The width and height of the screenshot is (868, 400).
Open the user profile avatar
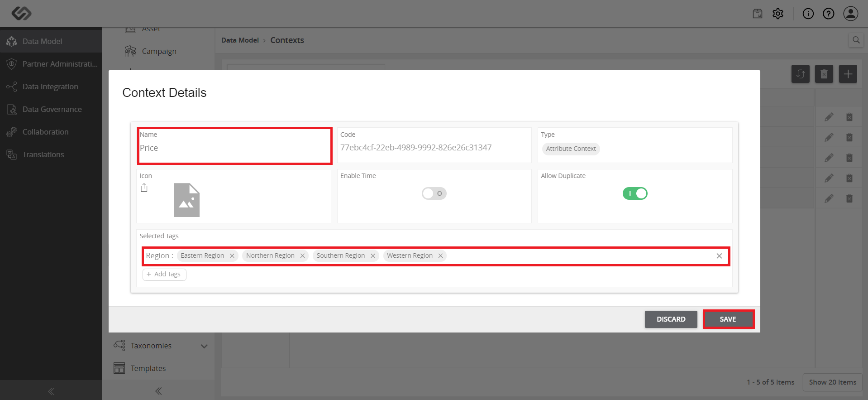click(851, 14)
